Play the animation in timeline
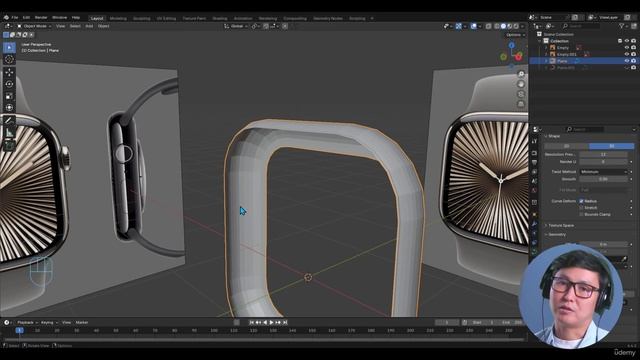This screenshot has width=640, height=360. click(x=271, y=322)
